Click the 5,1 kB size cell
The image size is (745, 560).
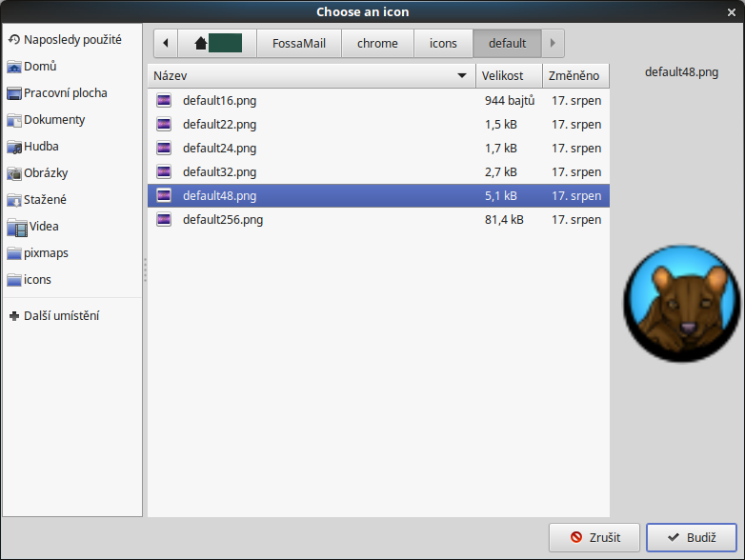tap(501, 195)
